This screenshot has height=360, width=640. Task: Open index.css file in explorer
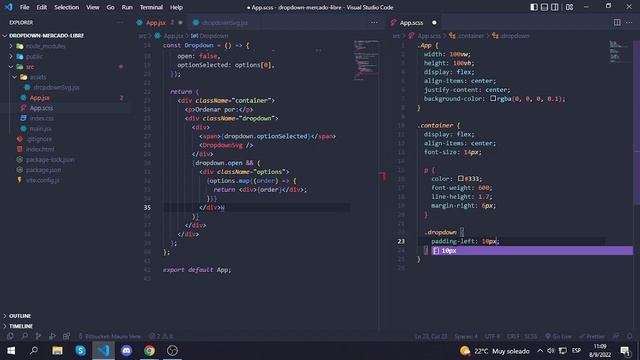click(41, 118)
